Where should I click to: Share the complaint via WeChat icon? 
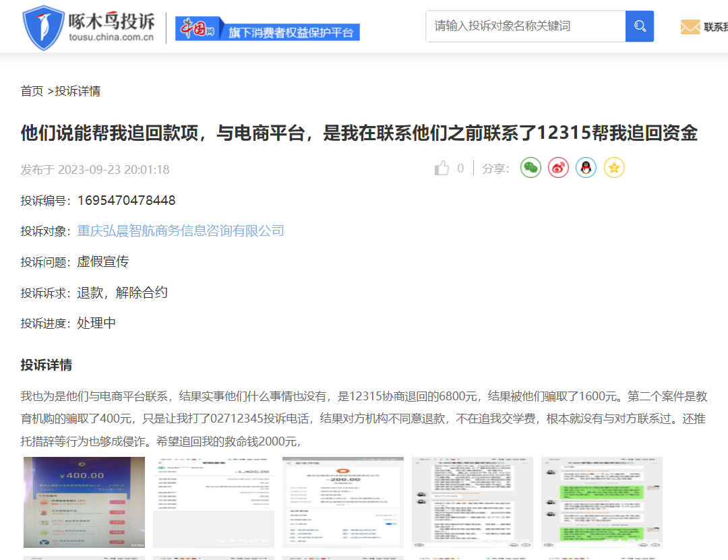point(530,168)
